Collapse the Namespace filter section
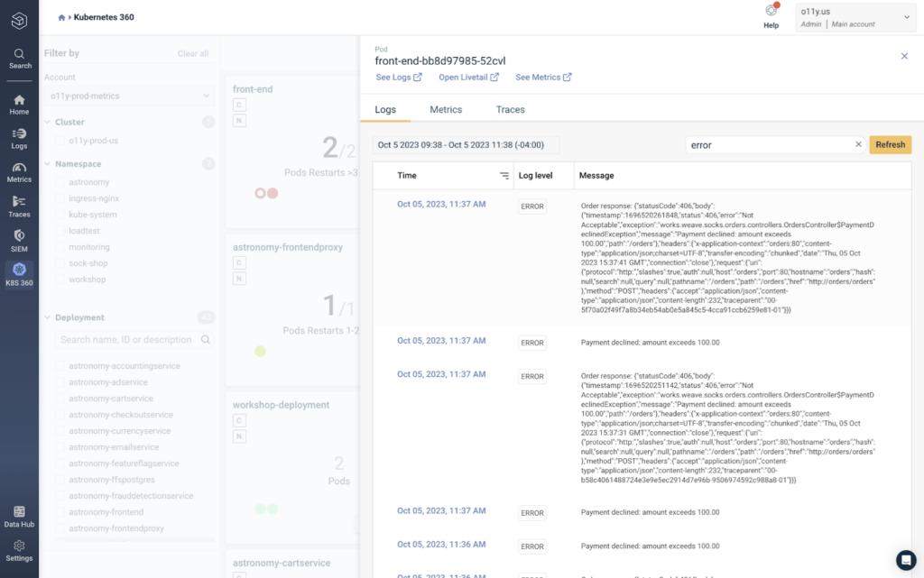The width and height of the screenshot is (924, 578). [x=48, y=163]
